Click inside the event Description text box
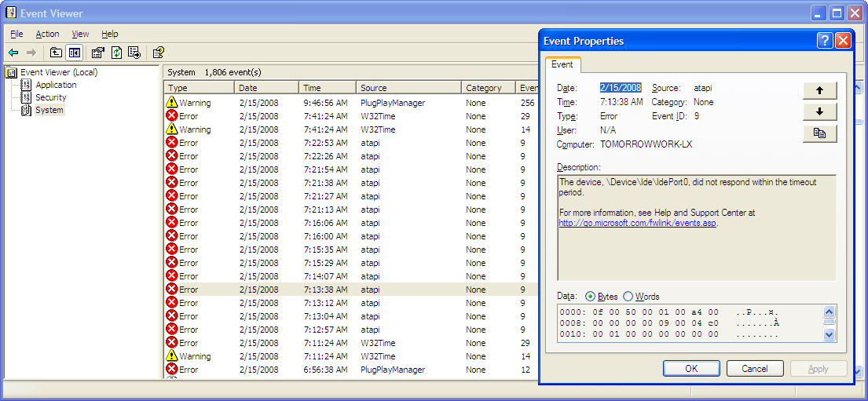The height and width of the screenshot is (401, 868). coord(697,228)
